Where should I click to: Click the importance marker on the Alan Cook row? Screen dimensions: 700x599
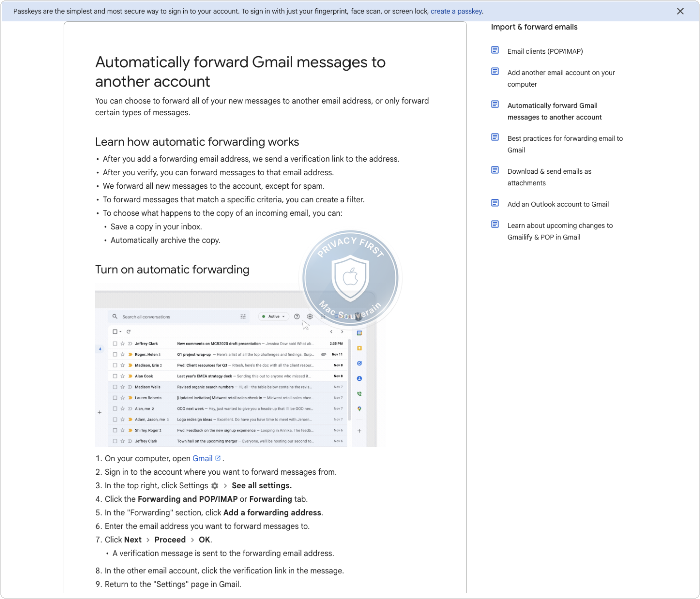click(130, 376)
